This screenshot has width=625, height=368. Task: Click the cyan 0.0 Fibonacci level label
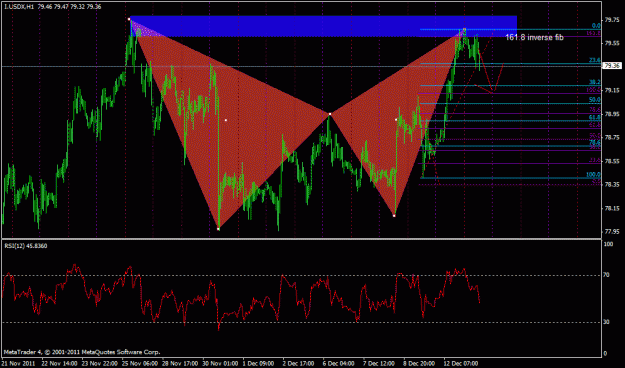click(596, 26)
